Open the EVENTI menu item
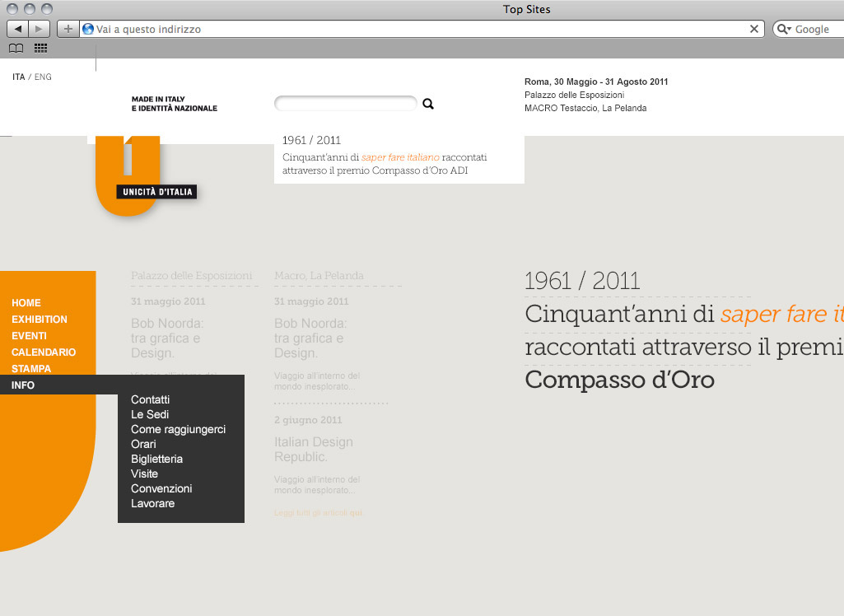844x616 pixels. click(x=29, y=336)
